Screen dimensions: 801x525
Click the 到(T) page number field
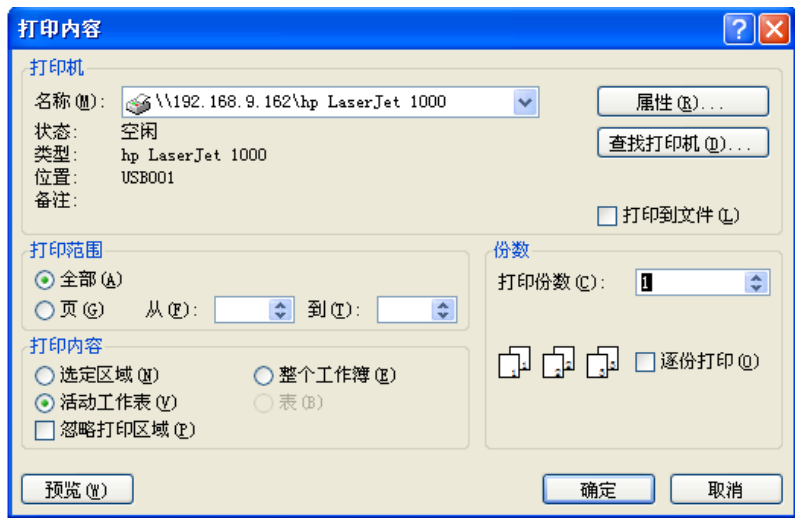405,310
